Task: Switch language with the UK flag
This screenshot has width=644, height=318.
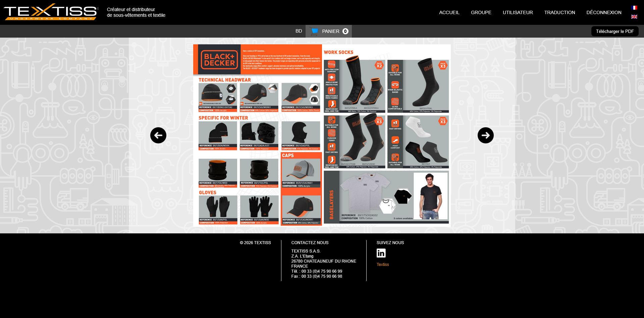Action: [634, 17]
